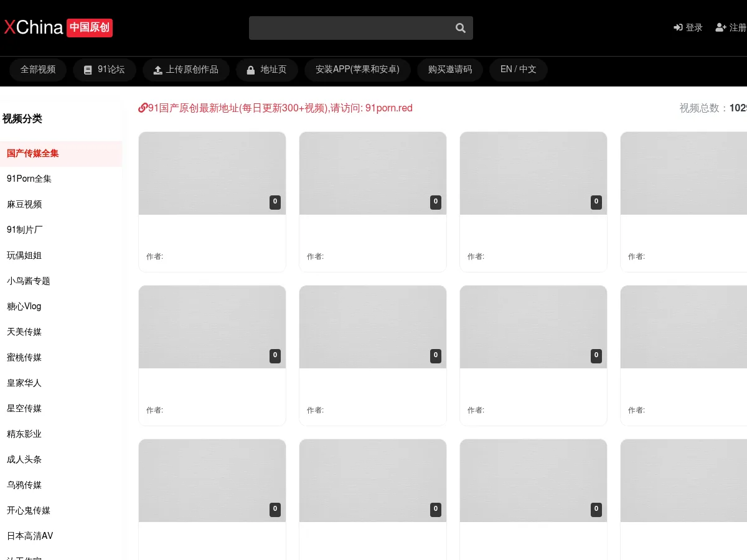Select category 91Porn全集

(x=61, y=179)
